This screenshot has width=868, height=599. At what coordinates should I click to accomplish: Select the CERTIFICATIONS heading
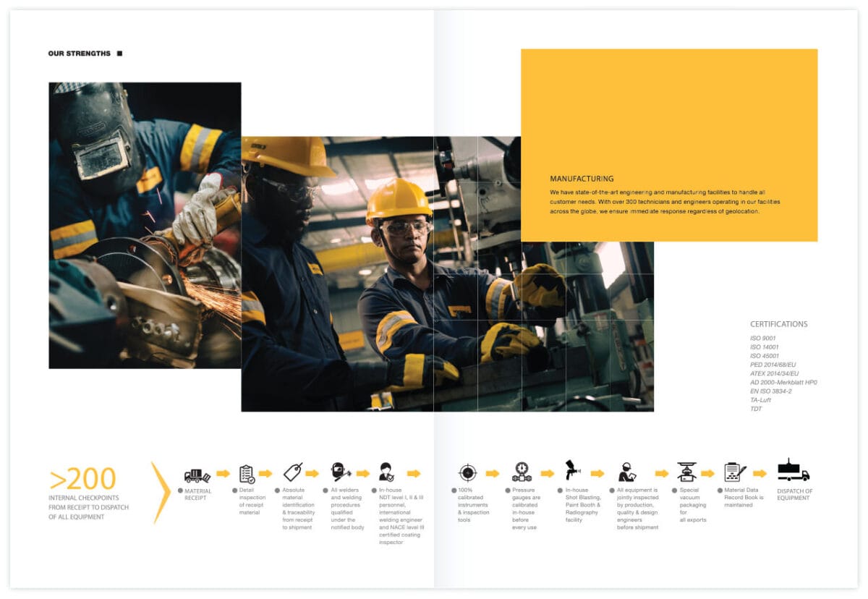(779, 323)
